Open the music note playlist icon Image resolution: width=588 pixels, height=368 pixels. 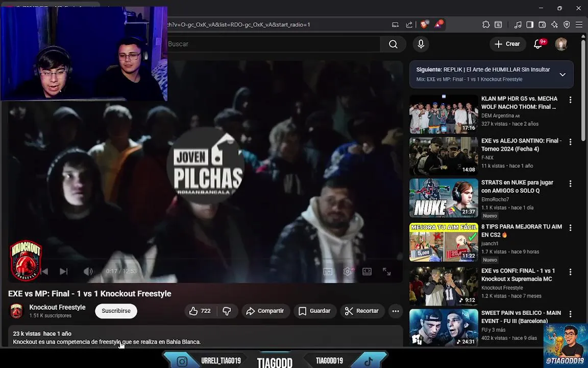pyautogui.click(x=518, y=25)
